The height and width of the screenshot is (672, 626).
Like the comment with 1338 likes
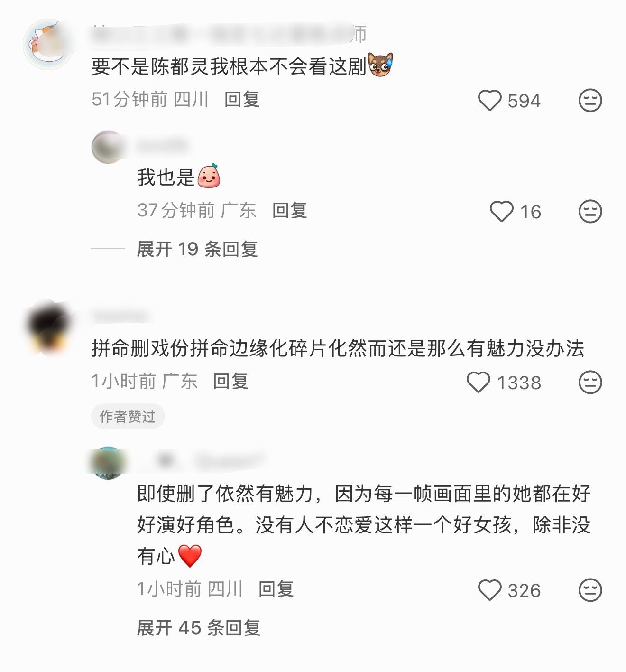tap(478, 383)
